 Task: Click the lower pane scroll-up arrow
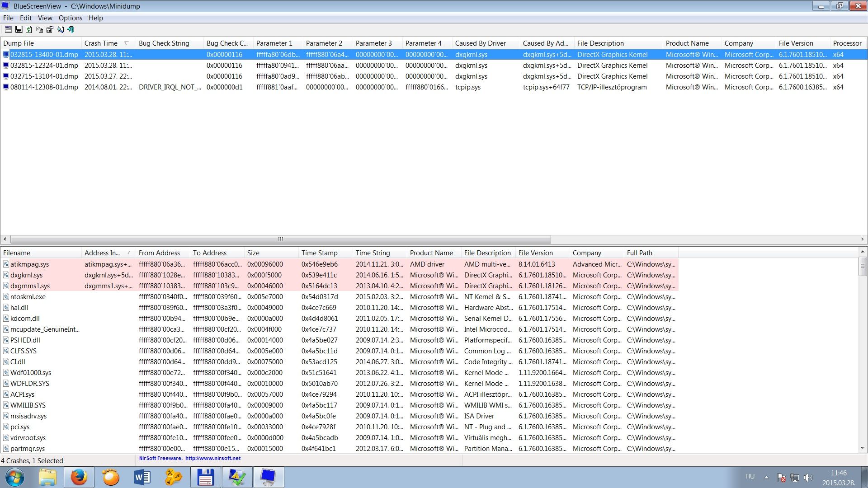point(863,252)
